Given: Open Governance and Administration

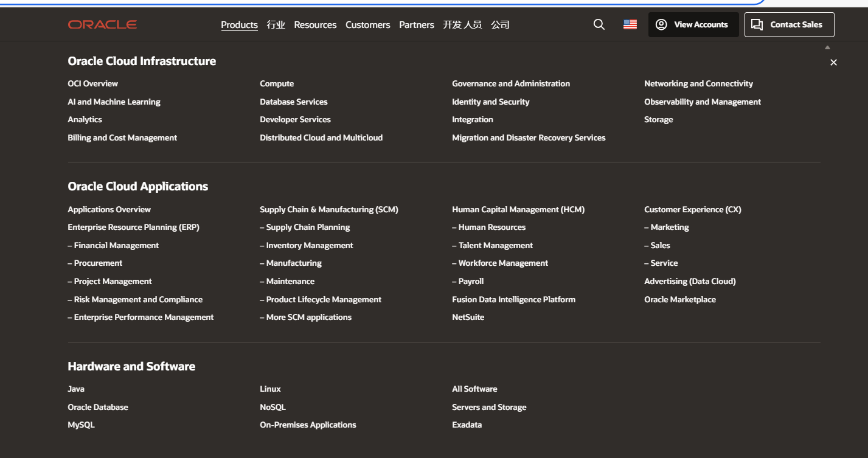Looking at the screenshot, I should point(511,84).
